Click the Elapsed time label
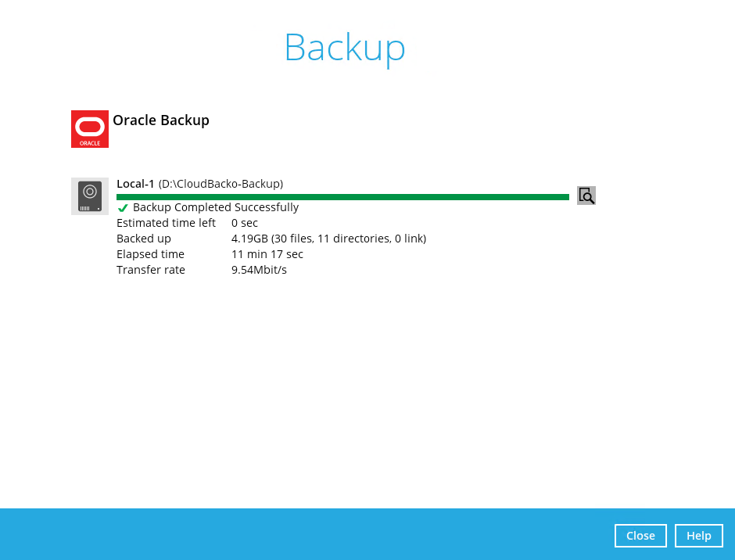Viewport: 735px width, 560px height. pos(150,254)
